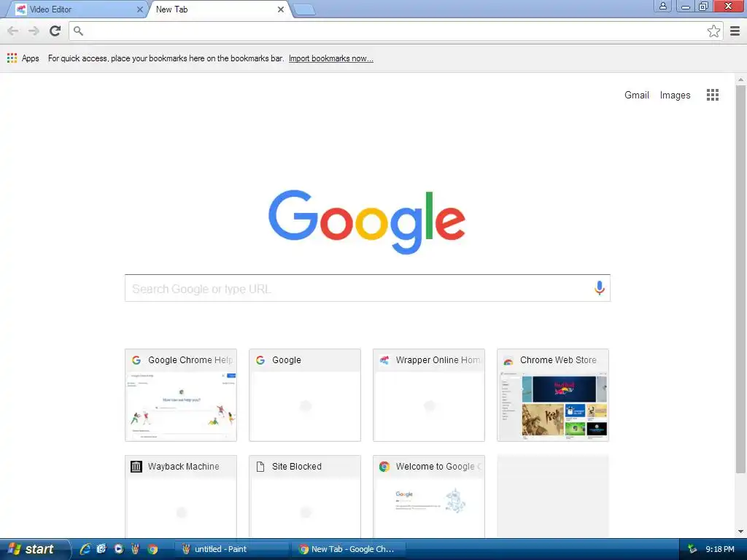This screenshot has height=560, width=747.
Task: Close the Video Editor tab
Action: [x=139, y=9]
